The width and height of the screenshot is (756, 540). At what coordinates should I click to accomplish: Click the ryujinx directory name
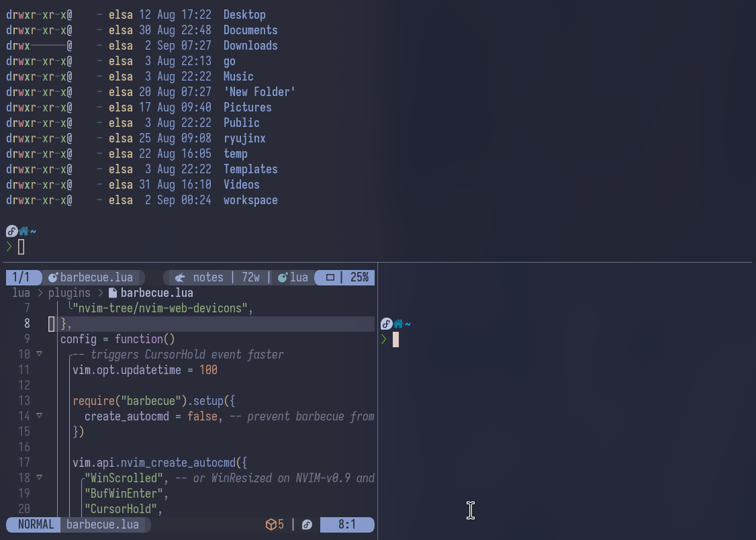point(244,138)
